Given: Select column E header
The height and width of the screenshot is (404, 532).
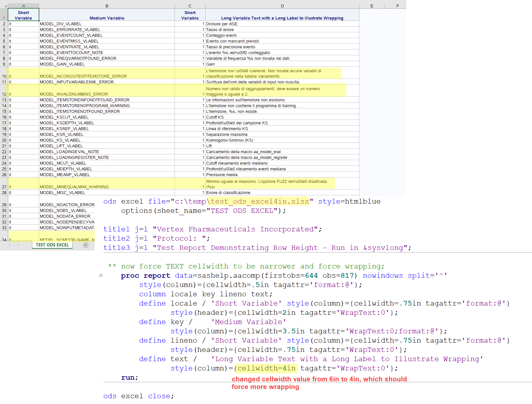Looking at the screenshot, I should [x=372, y=6].
